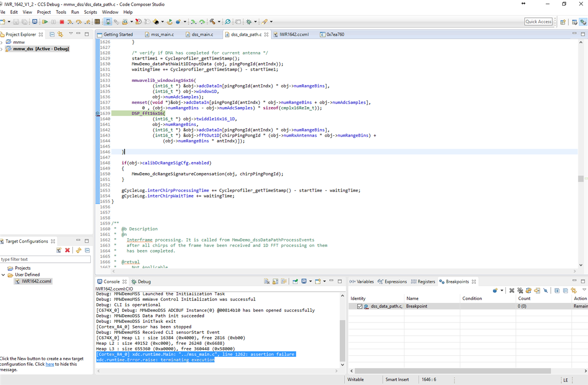Remove all breakpoints with double-X icon
This screenshot has height=385, width=588.
[520, 290]
